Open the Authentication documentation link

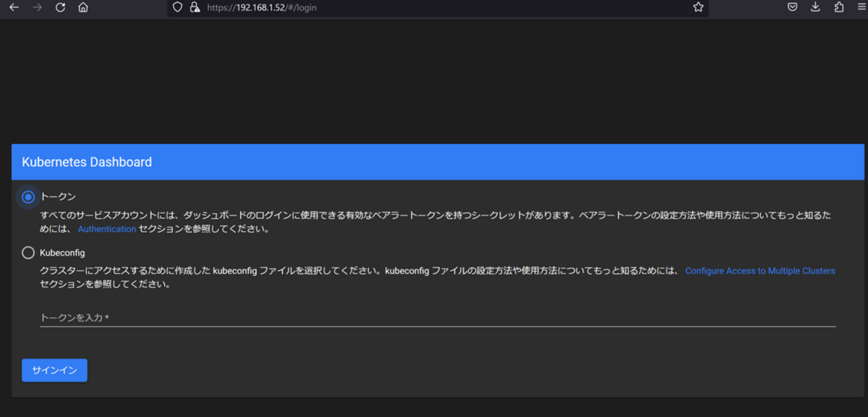pos(106,228)
